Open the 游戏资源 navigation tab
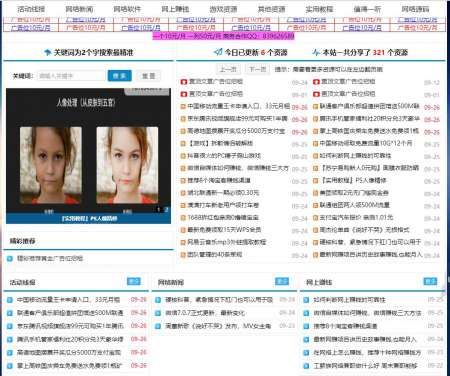 click(223, 9)
